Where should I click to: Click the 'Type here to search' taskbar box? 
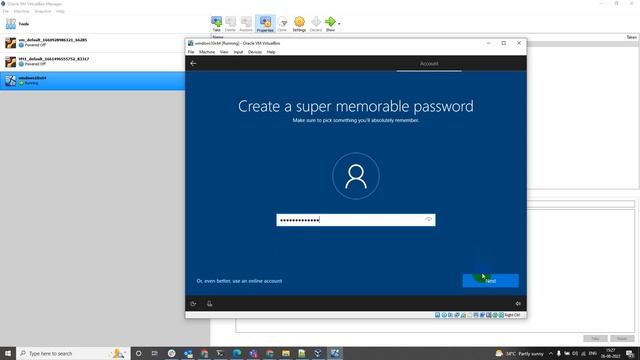[73, 353]
